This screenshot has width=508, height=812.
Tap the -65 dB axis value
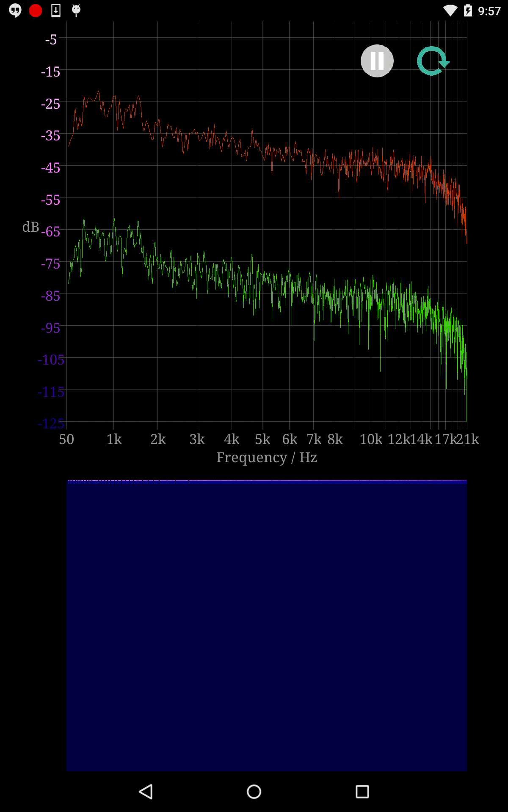50,232
